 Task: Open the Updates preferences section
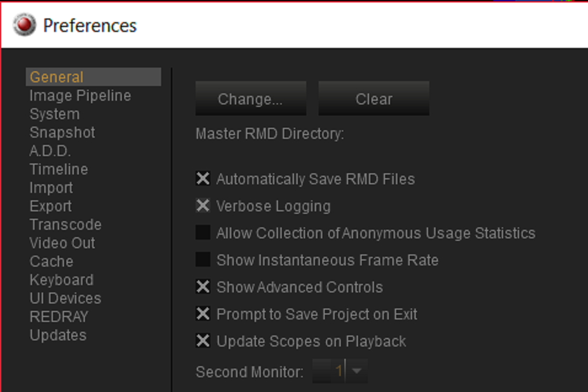click(x=58, y=335)
